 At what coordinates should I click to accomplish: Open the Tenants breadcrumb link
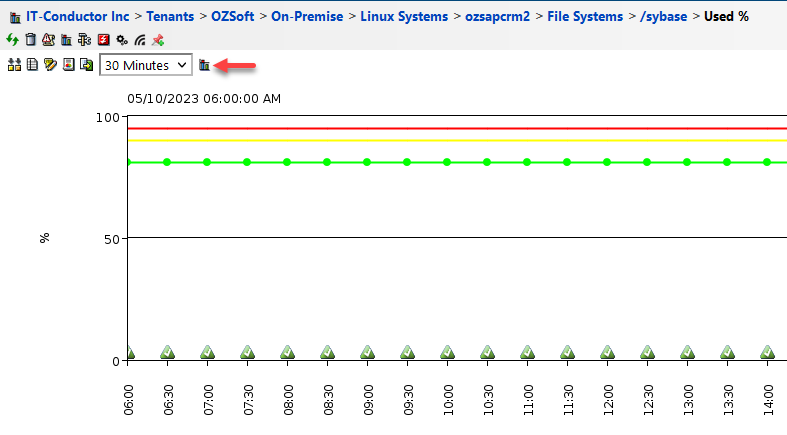(x=170, y=17)
